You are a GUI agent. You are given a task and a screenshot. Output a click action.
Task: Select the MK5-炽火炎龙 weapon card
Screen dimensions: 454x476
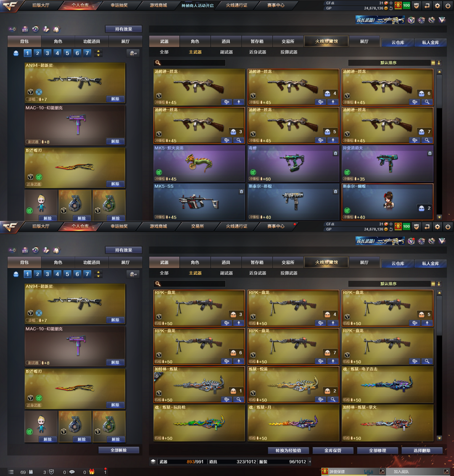[199, 163]
